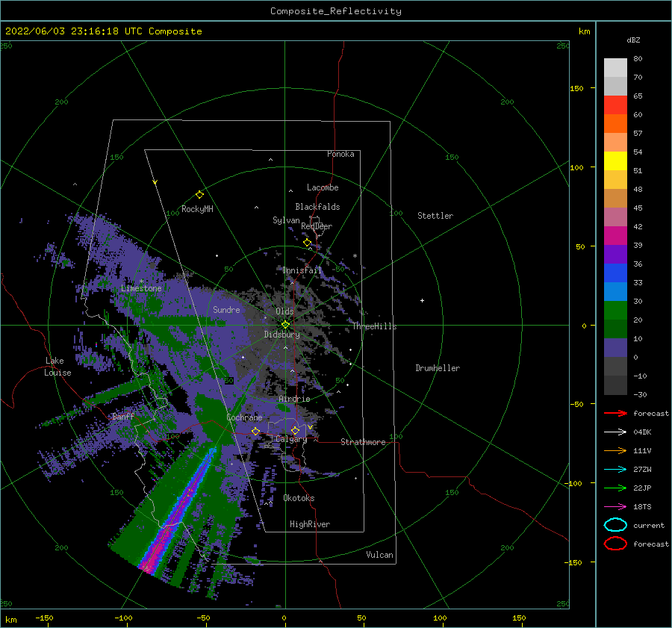Click the Calgary city label
The image size is (672, 628).
[291, 439]
